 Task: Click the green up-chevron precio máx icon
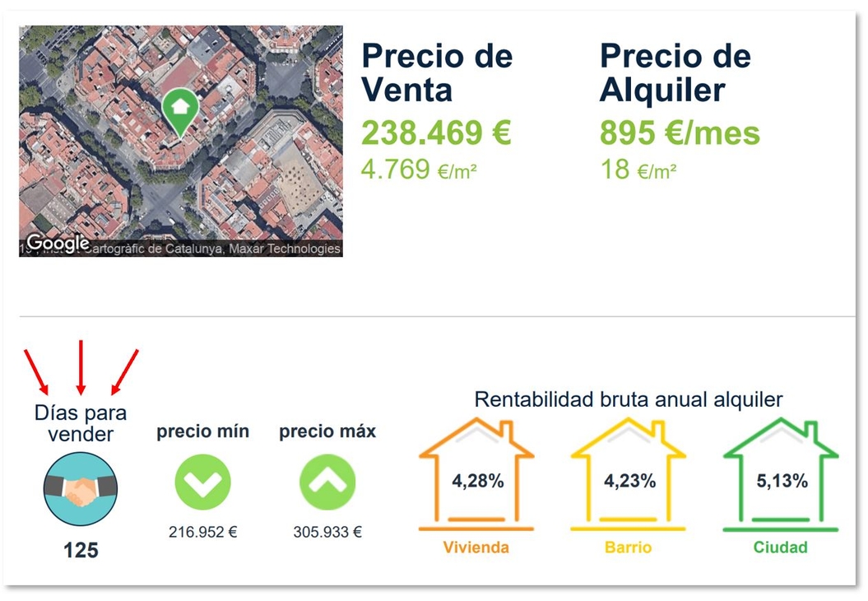327,482
